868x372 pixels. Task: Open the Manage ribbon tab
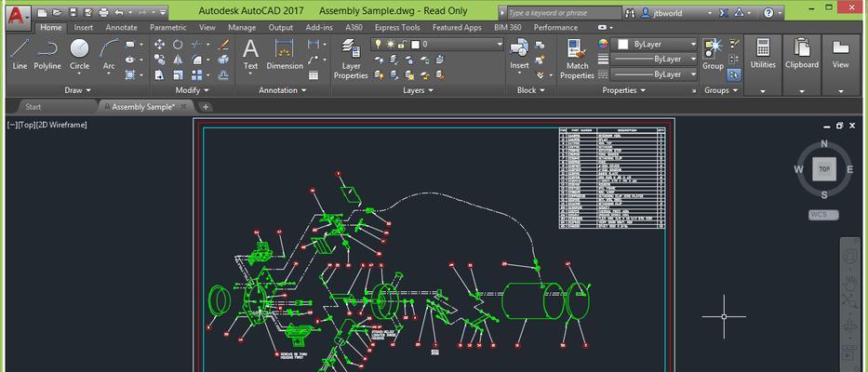[x=242, y=27]
